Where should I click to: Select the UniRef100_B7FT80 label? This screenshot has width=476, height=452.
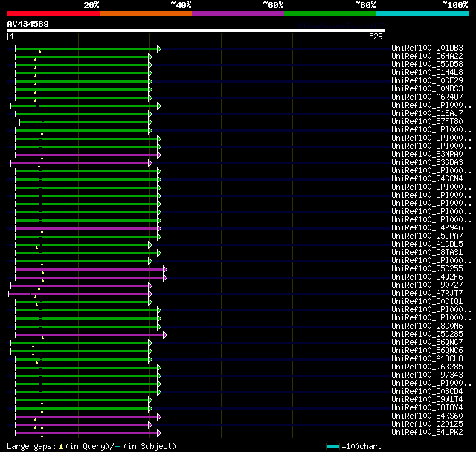point(427,122)
